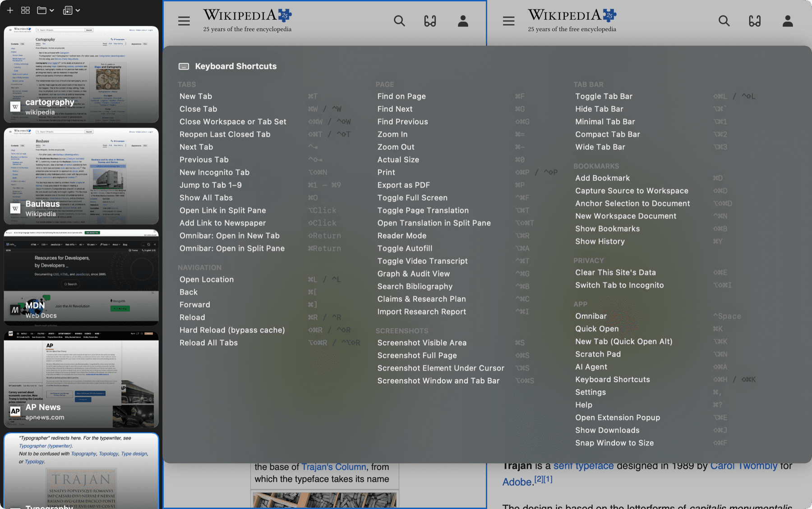Select Reload All Tabs entry
The height and width of the screenshot is (509, 812).
tap(269, 342)
